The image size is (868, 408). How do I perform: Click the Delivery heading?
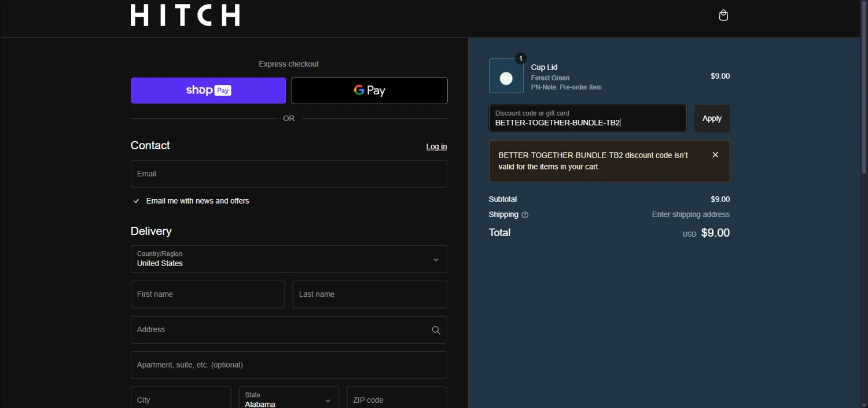tap(151, 231)
